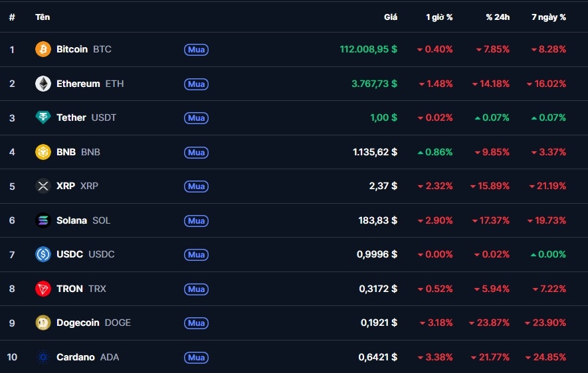Open the Solana name link
The height and width of the screenshot is (373, 588).
pyautogui.click(x=72, y=220)
